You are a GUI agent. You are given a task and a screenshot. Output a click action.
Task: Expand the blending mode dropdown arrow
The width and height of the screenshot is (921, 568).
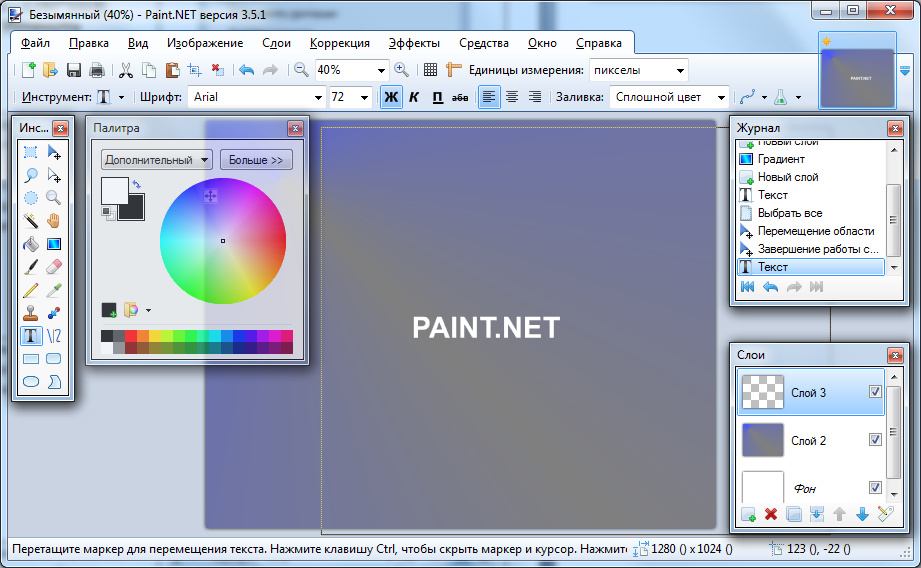pos(798,98)
